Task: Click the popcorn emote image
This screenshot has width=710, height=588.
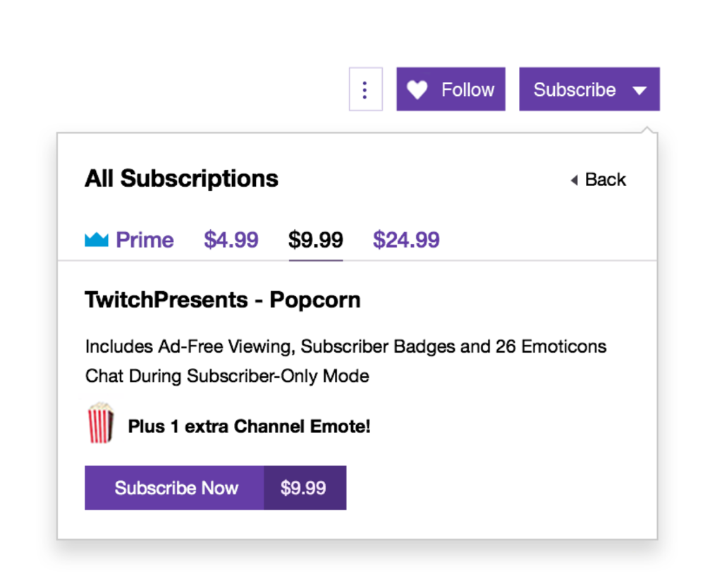Action: (x=101, y=423)
